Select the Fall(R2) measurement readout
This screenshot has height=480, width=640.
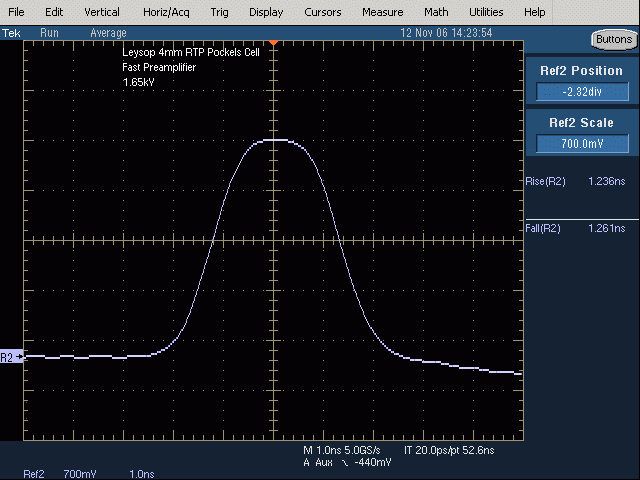click(x=576, y=228)
